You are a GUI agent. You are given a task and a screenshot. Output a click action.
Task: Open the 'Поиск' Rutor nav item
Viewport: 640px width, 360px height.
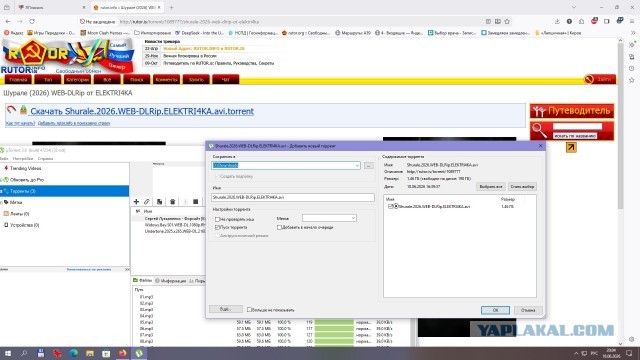tap(137, 80)
